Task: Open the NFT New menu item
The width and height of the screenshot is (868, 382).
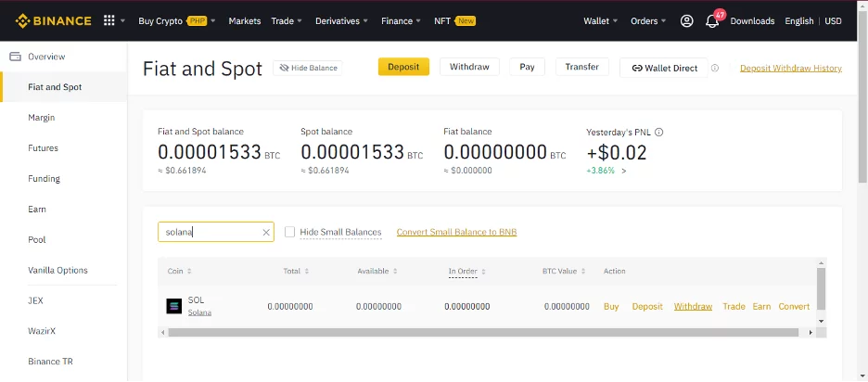Action: click(454, 21)
